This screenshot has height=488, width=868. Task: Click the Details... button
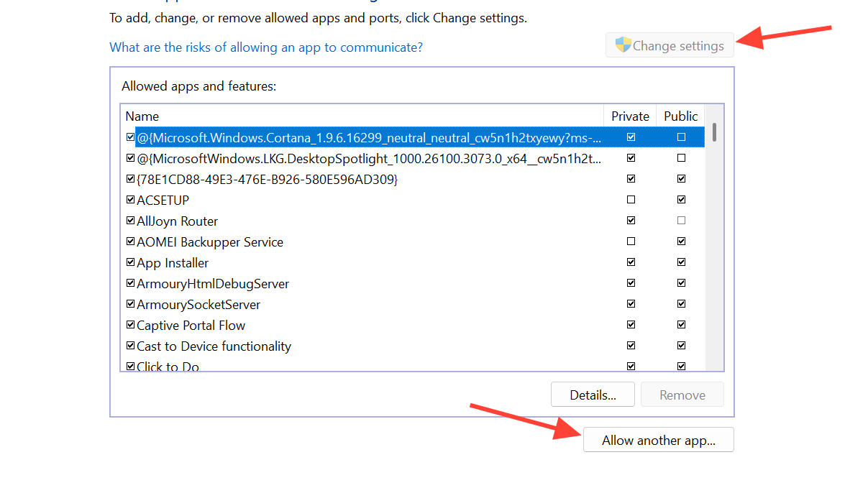click(x=593, y=395)
